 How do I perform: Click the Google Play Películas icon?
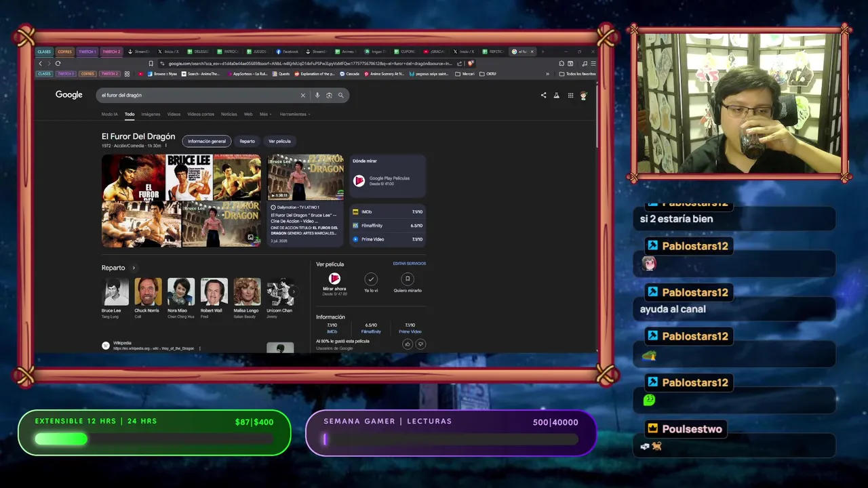coord(359,180)
